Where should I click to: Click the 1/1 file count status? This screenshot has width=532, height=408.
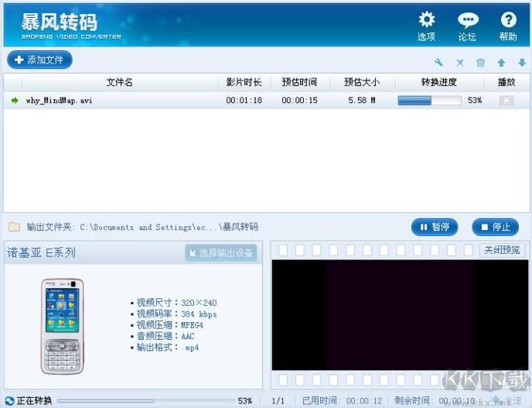(278, 401)
